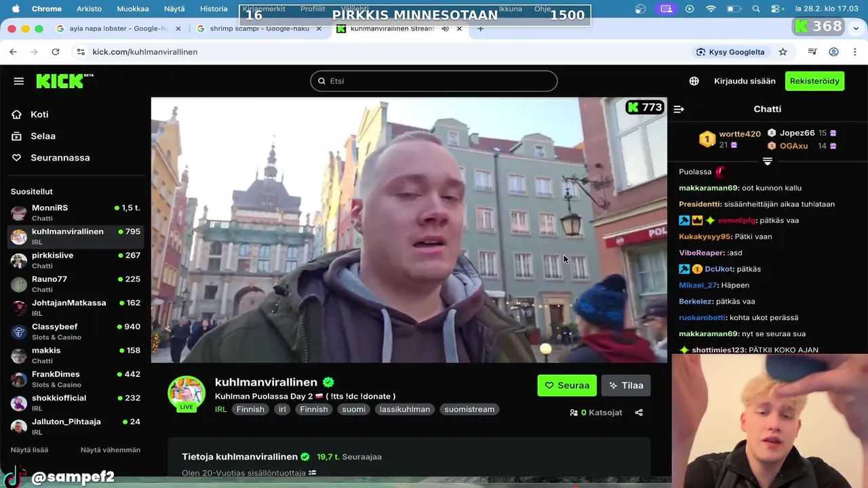The height and width of the screenshot is (488, 868).
Task: Open shokkiofficial channel
Action: (75, 403)
